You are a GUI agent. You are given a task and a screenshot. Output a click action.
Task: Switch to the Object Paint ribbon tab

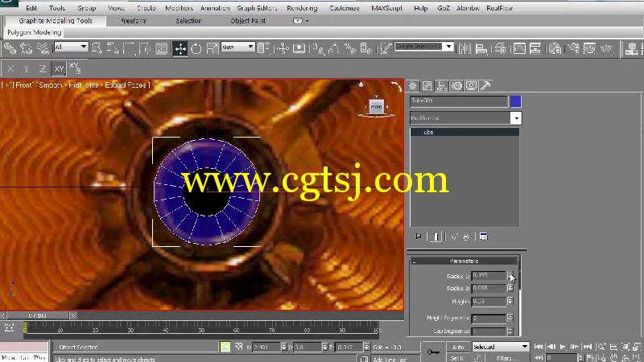pyautogui.click(x=248, y=21)
